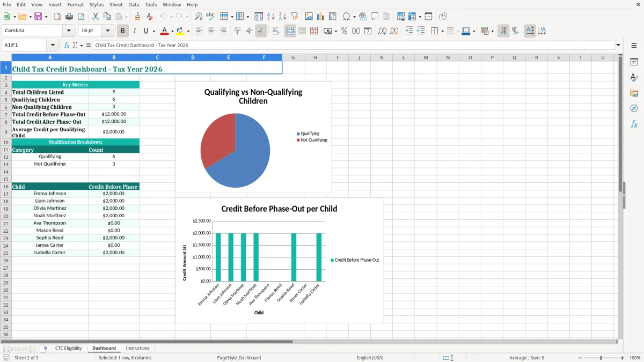
Task: Open the sidebar Navigator
Action: tap(634, 108)
